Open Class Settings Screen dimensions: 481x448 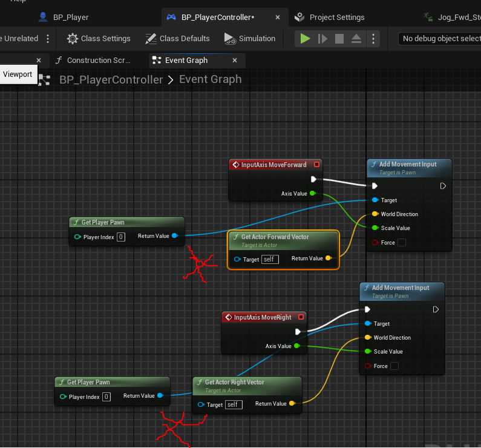pos(99,39)
